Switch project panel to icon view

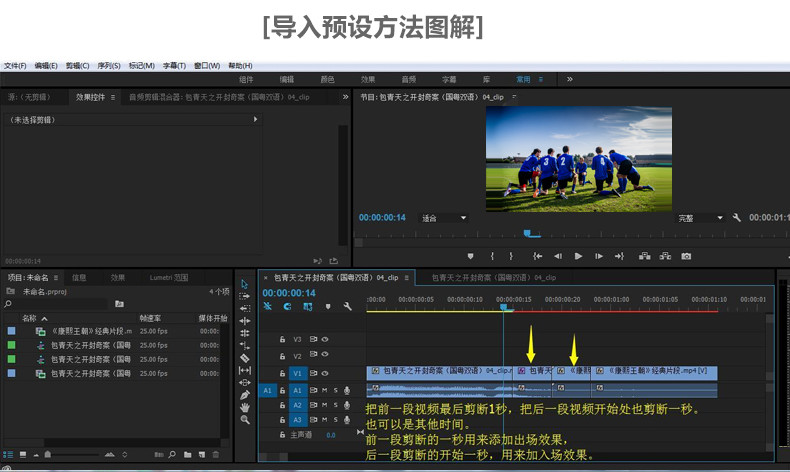pyautogui.click(x=23, y=454)
